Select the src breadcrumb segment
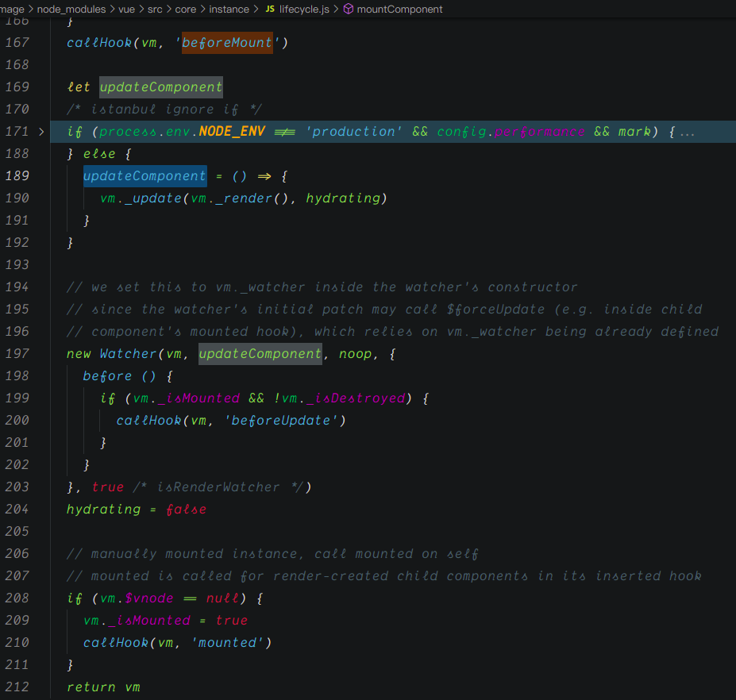Viewport: 736px width, 700px height. pos(156,10)
